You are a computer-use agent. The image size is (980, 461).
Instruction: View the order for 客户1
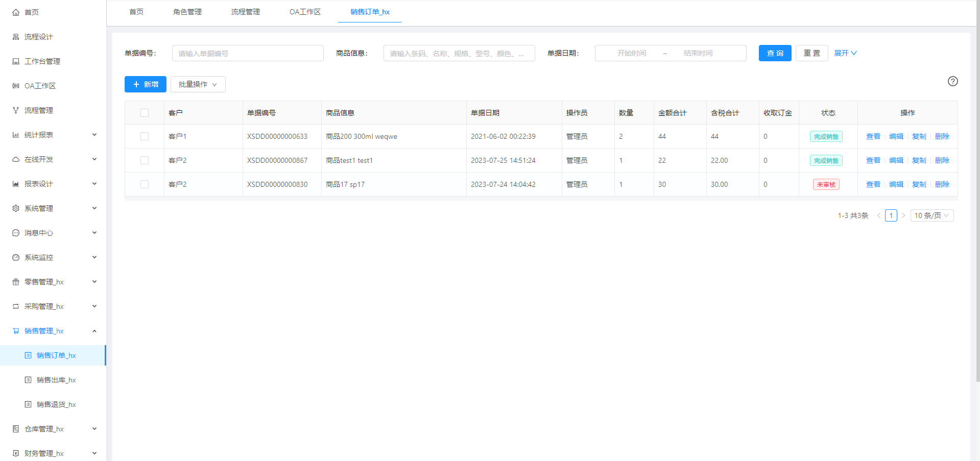[x=873, y=136]
